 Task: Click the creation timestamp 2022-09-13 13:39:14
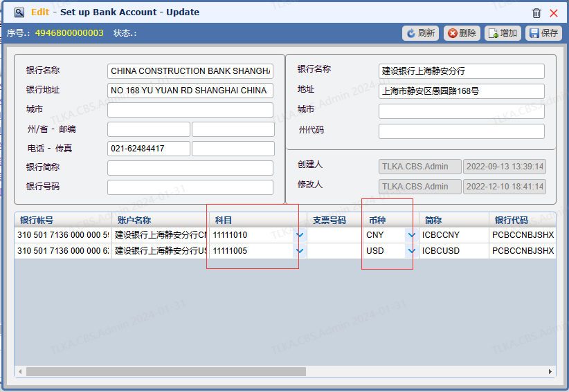click(x=505, y=167)
